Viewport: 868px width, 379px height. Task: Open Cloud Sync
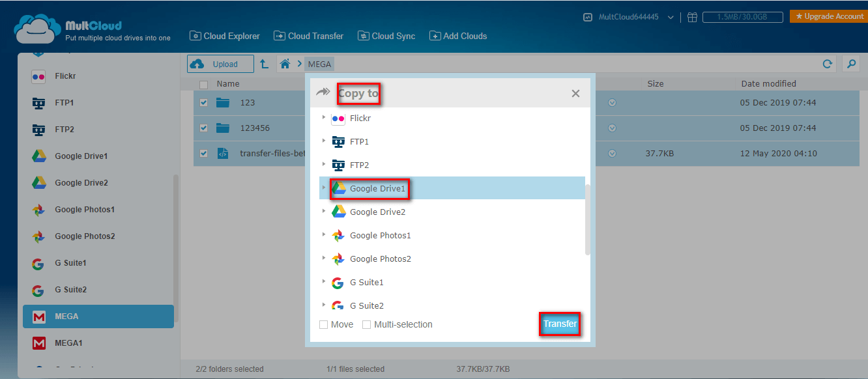click(x=386, y=36)
